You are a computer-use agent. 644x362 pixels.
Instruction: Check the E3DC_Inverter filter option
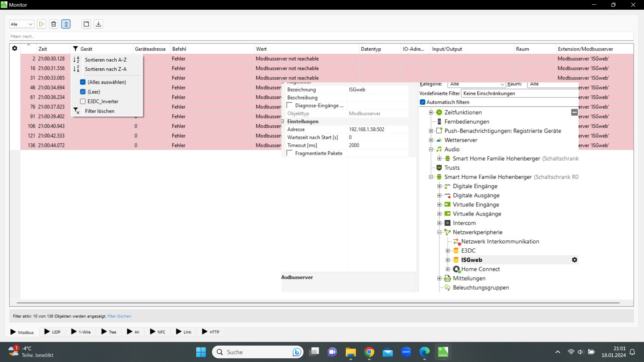click(83, 101)
